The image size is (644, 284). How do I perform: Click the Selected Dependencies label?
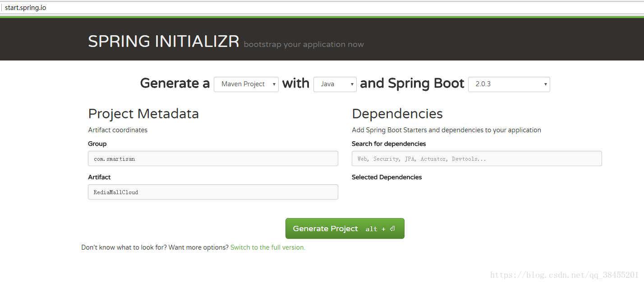click(387, 177)
